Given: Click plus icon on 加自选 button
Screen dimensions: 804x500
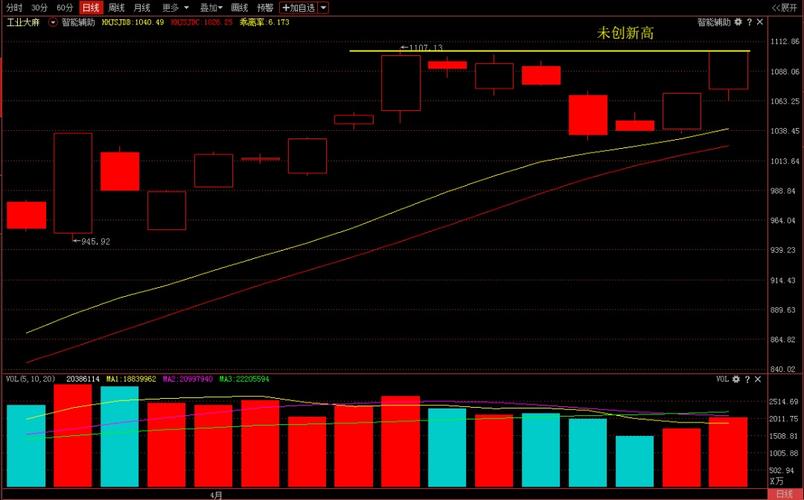Looking at the screenshot, I should coord(286,7).
